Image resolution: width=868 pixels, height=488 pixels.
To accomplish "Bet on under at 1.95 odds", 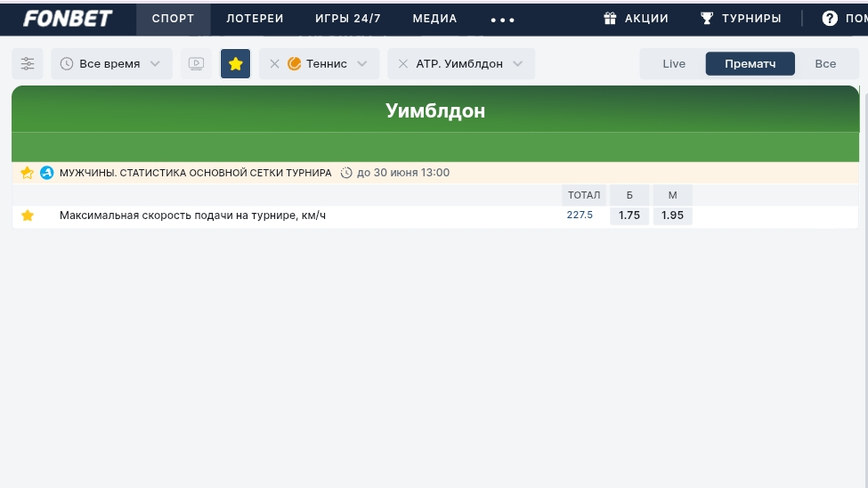I will pyautogui.click(x=673, y=216).
